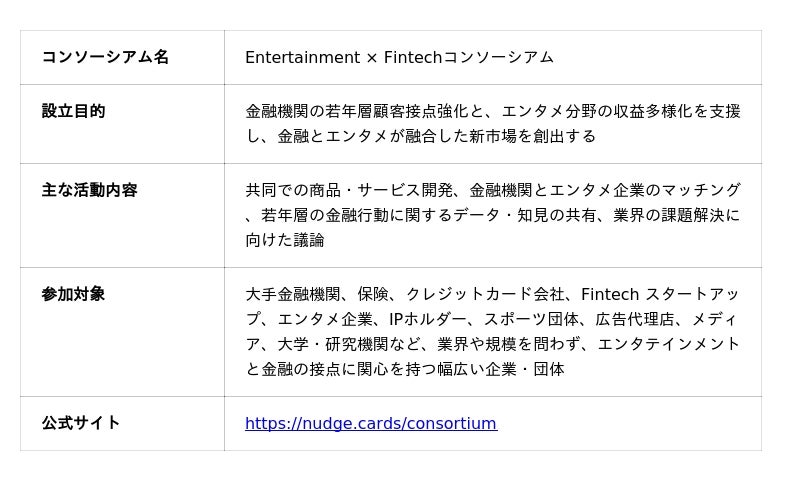Click the text 向けた議論
The height and width of the screenshot is (481, 800).
click(x=285, y=240)
